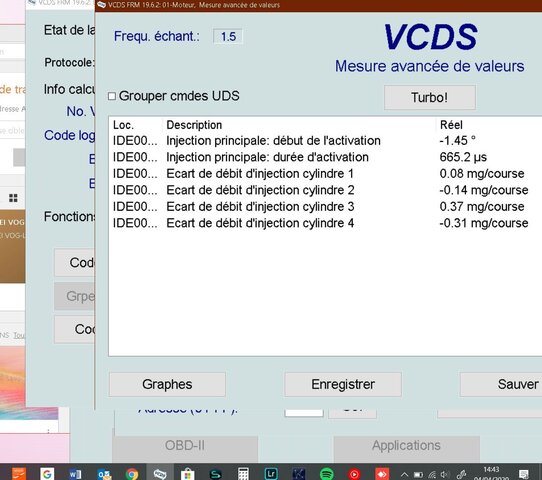
Task: Select the Description column header
Action: (x=194, y=125)
